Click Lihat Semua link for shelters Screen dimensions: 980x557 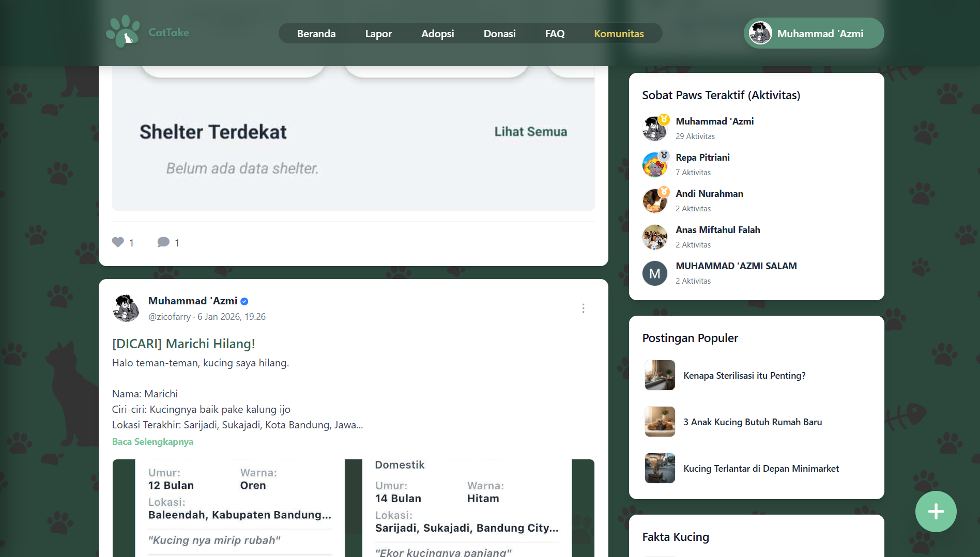pyautogui.click(x=530, y=132)
